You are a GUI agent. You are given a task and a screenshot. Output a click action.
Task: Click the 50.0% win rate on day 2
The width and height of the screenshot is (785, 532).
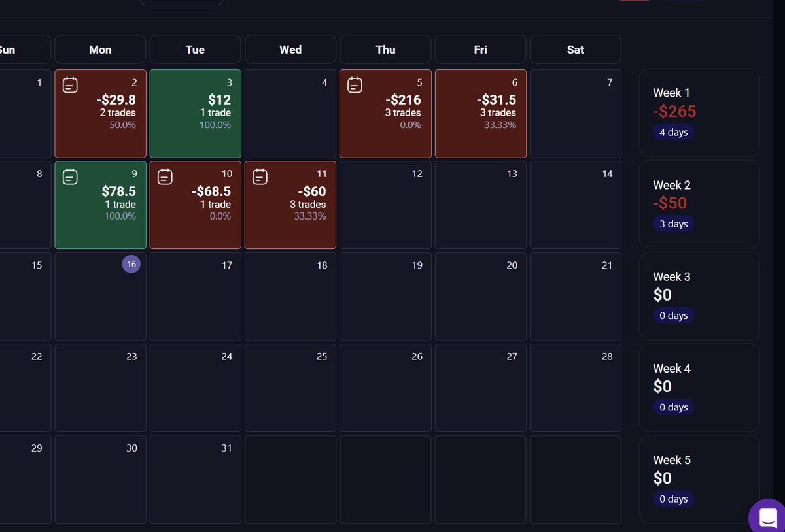(x=123, y=124)
